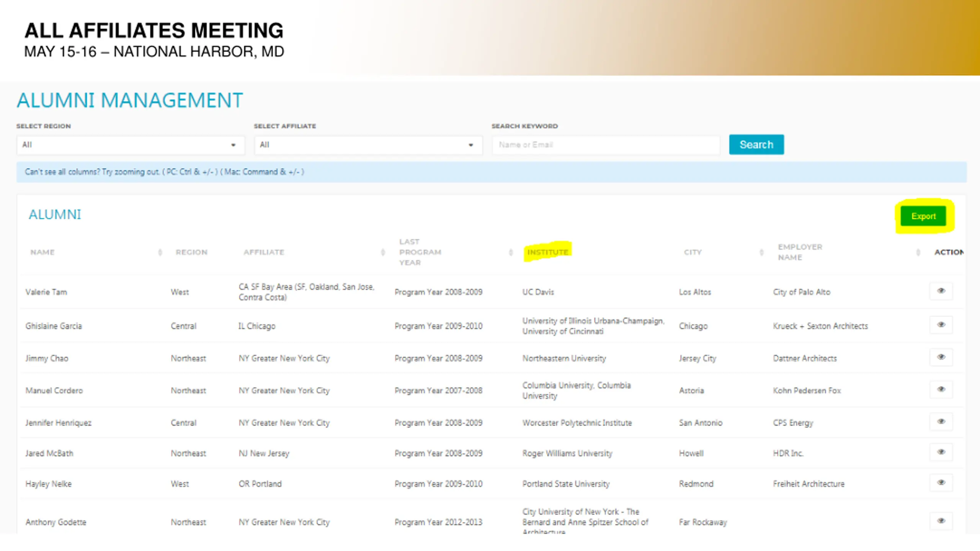The image size is (980, 551).
Task: Click the UC Davis institute cell
Action: click(538, 292)
